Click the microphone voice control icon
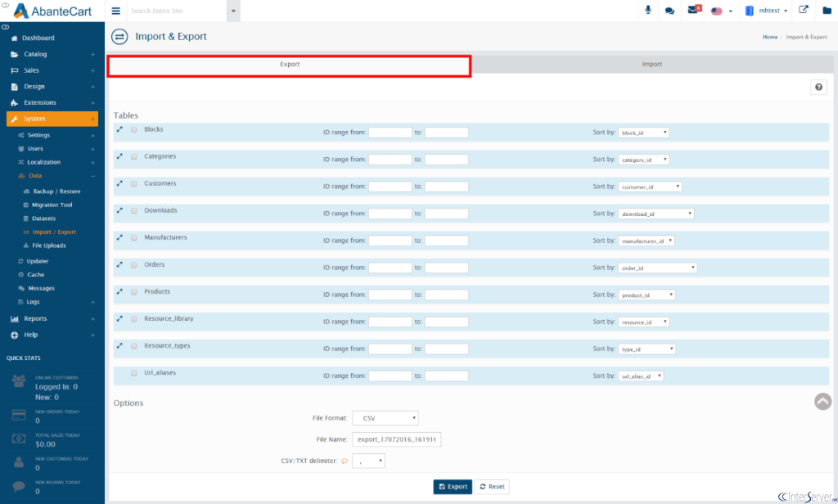 [x=648, y=10]
